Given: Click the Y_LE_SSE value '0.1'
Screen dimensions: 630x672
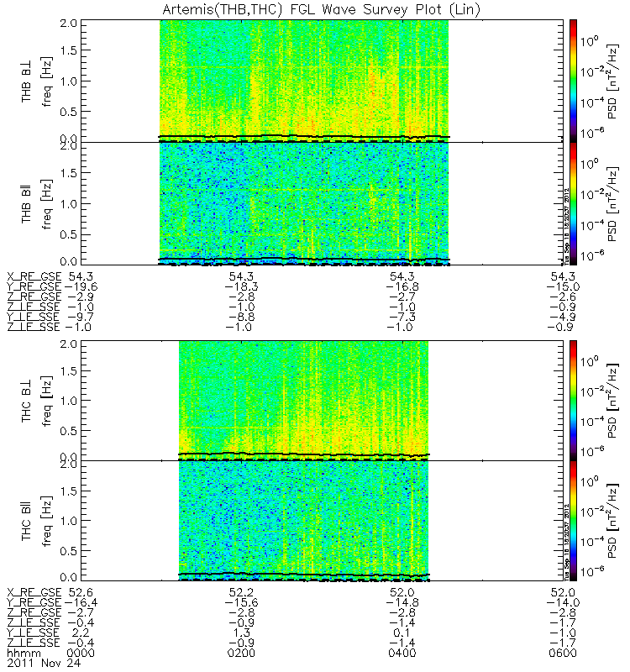Looking at the screenshot, I should coord(402,633).
